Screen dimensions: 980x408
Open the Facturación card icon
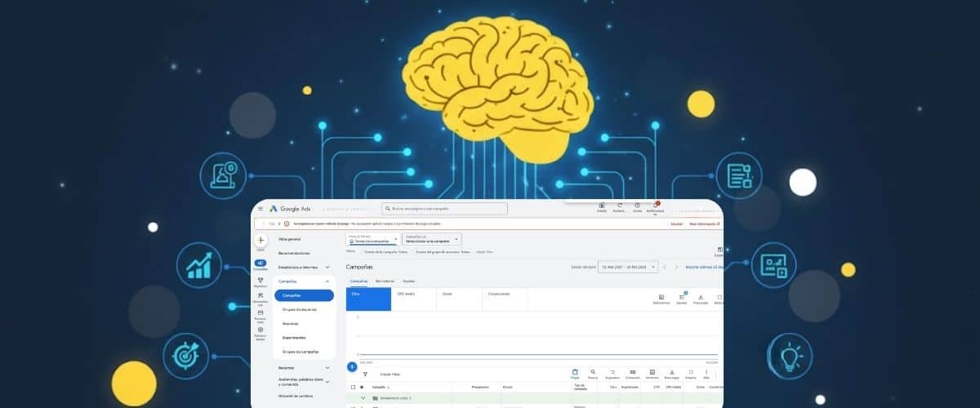(x=261, y=313)
